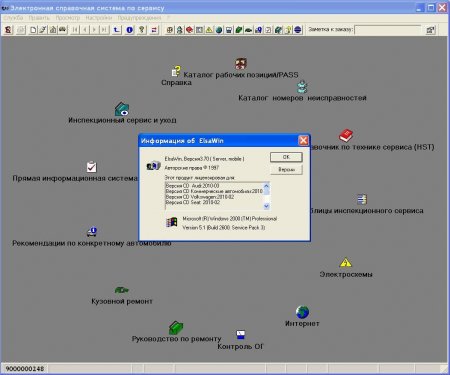
Task: Open the ? help menu
Action: point(169,18)
